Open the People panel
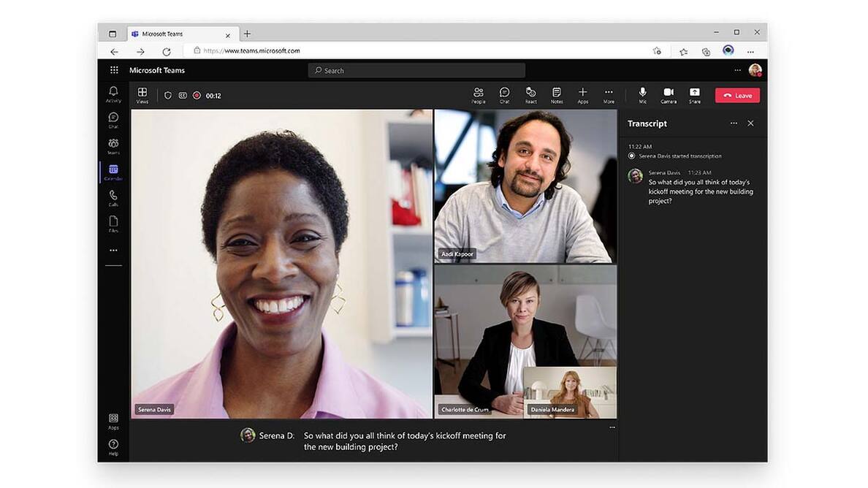 478,95
